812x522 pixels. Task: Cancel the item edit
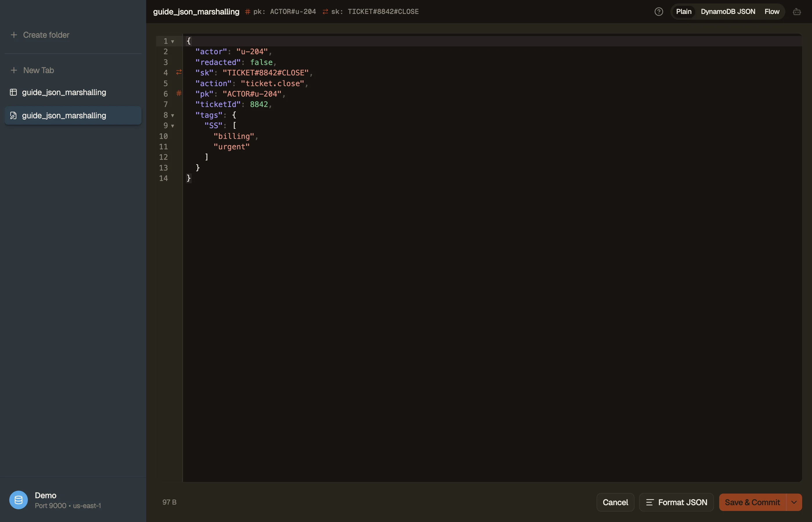point(615,502)
